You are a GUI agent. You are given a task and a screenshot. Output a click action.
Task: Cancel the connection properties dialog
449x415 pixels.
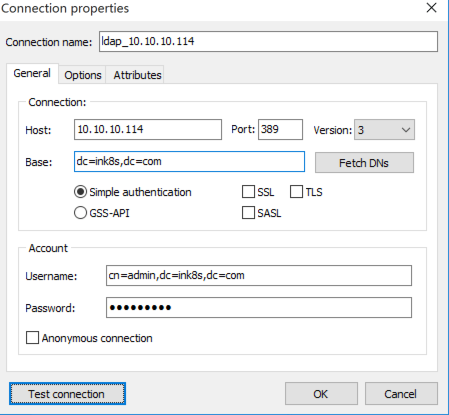[x=401, y=394]
